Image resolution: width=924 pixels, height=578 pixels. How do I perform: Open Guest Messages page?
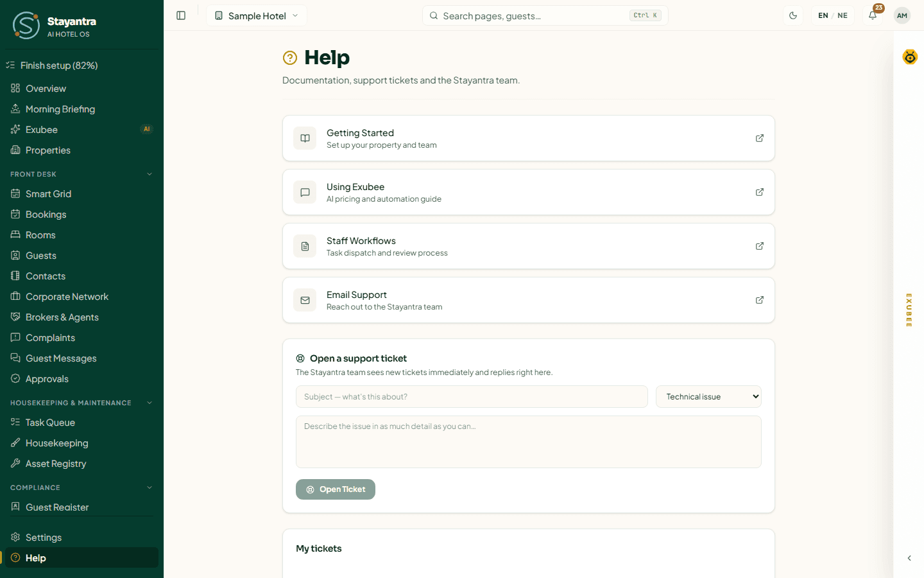point(81,358)
